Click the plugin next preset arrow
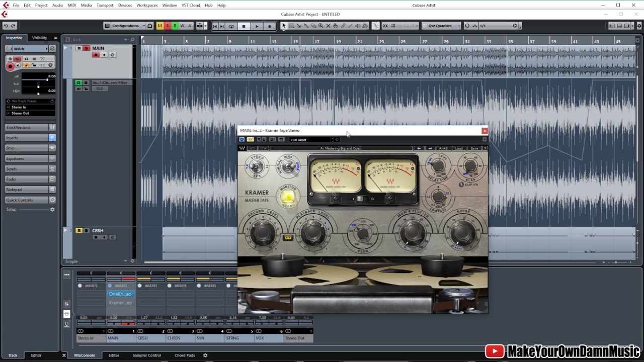 coord(430,148)
